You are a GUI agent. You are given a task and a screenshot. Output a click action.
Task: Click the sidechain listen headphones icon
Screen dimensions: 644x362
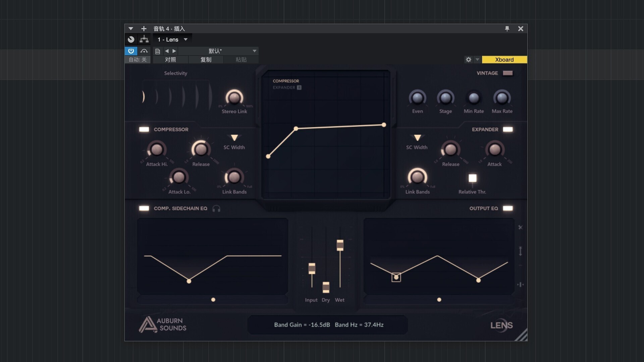coord(216,208)
